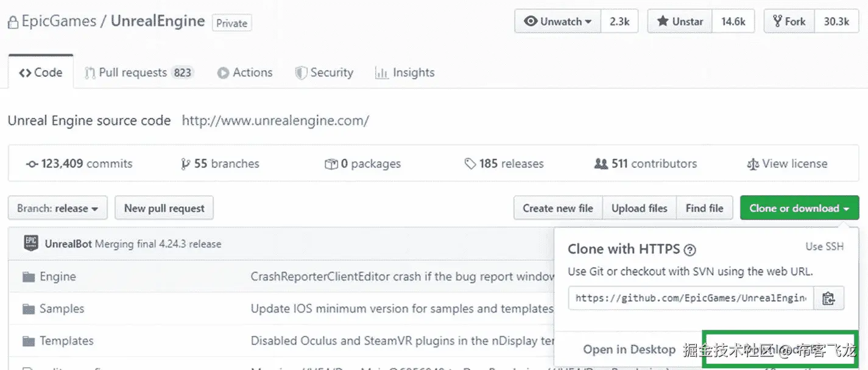Click the branch icon beside 55 branches
Viewport: 868px width, 370px height.
point(186,164)
